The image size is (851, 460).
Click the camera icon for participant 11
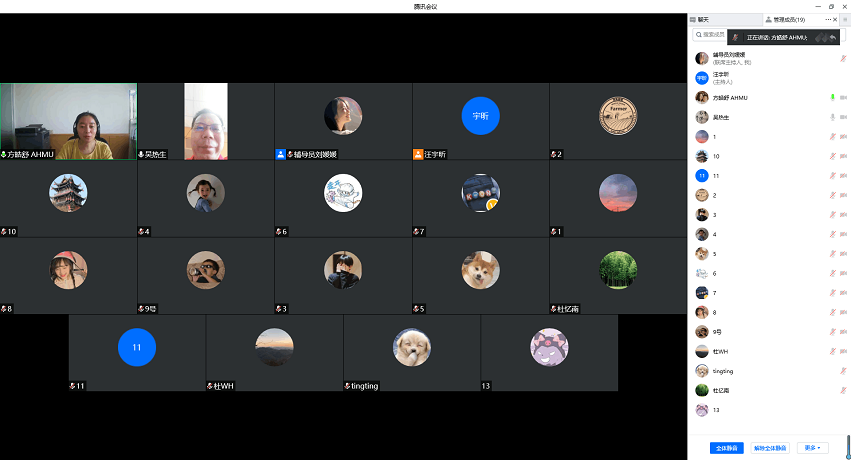tap(844, 175)
